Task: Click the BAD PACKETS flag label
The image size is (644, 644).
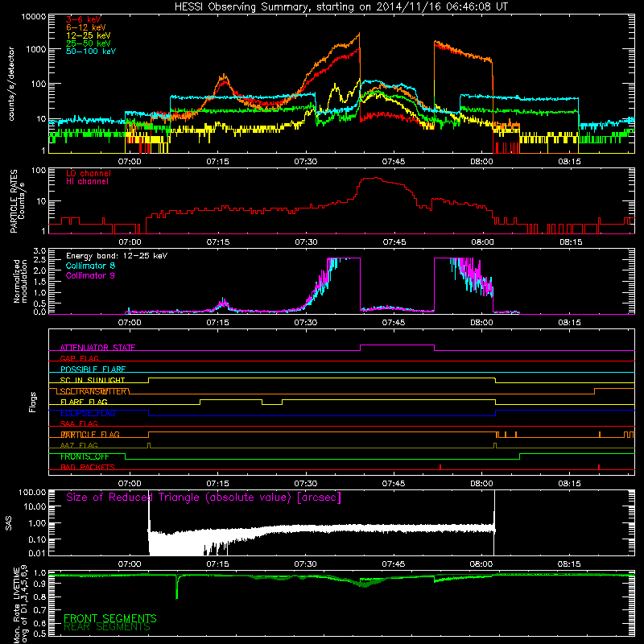Action: (x=88, y=468)
